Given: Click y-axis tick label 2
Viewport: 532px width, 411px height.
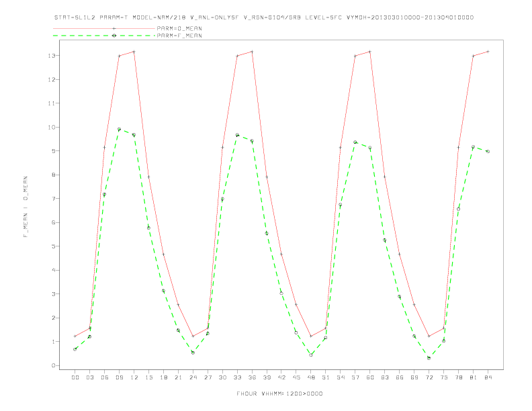Looking at the screenshot, I should tap(54, 318).
